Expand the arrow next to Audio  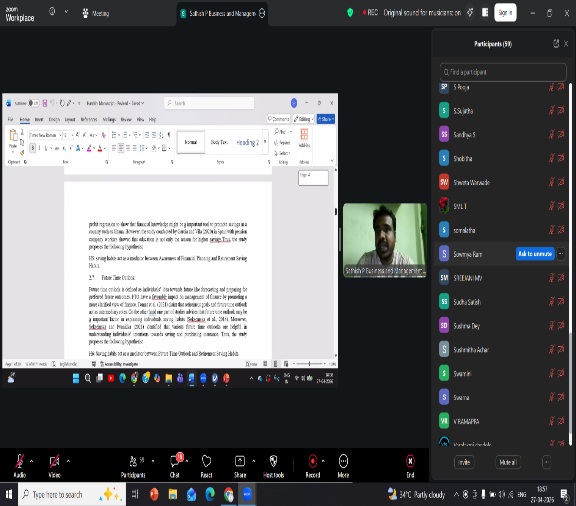(31, 461)
